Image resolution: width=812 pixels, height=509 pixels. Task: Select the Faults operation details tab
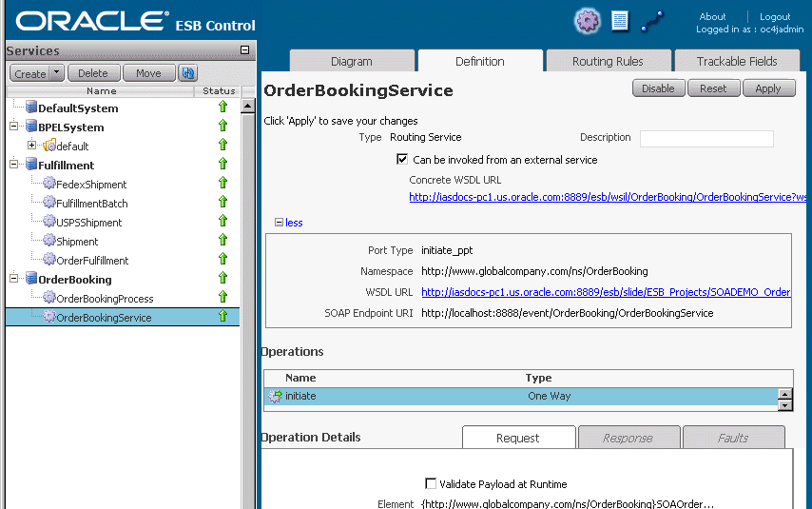click(733, 438)
